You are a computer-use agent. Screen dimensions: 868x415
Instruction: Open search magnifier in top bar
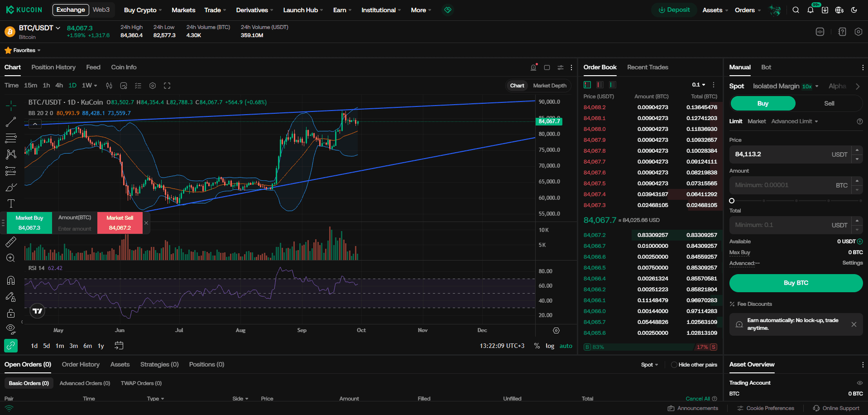[796, 10]
